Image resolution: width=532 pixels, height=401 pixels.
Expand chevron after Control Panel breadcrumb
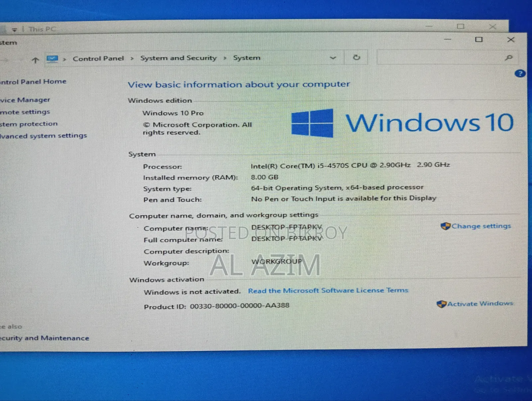[x=132, y=59]
